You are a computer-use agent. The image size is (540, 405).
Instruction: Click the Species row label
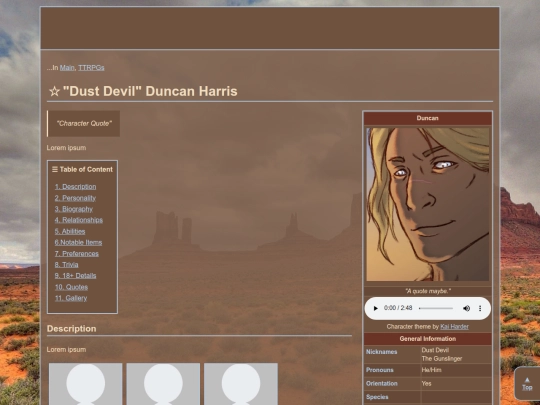(x=377, y=397)
